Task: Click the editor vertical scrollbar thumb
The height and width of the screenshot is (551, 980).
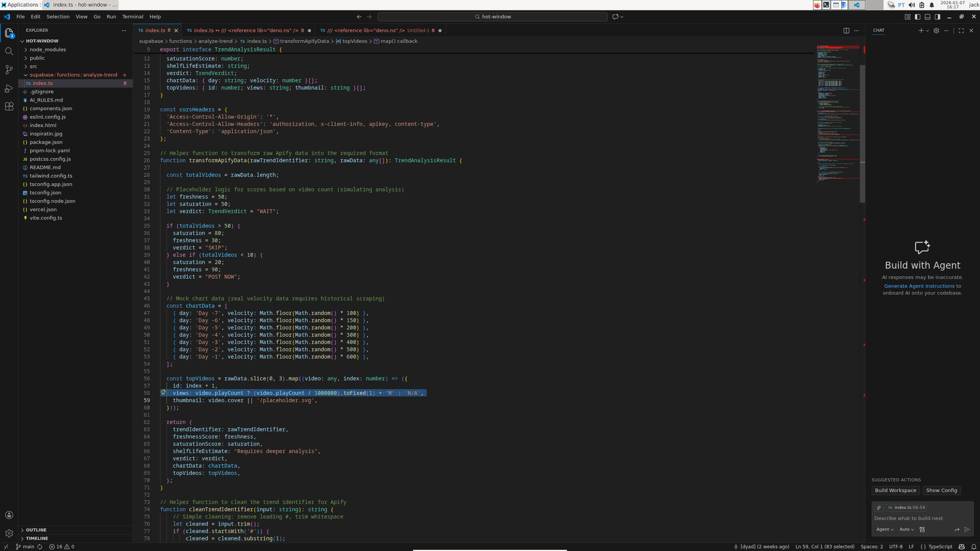Action: click(862, 134)
